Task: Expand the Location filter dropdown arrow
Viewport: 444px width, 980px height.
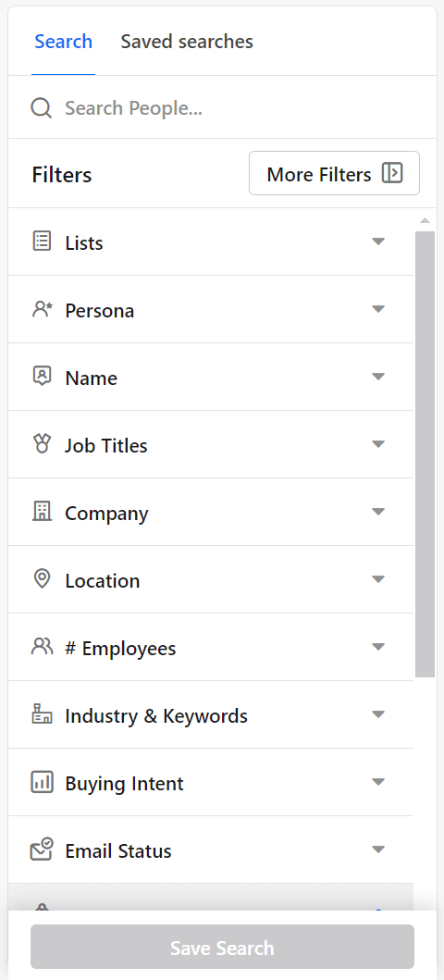Action: click(x=377, y=578)
